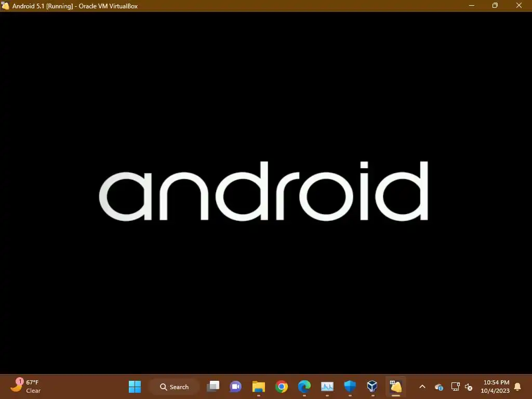
Task: Click the taskbar Search box
Action: (x=174, y=387)
